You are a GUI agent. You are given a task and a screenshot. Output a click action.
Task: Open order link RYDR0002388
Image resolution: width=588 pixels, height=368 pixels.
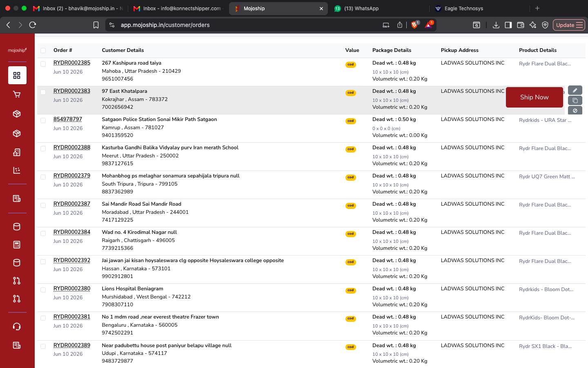[x=72, y=148]
